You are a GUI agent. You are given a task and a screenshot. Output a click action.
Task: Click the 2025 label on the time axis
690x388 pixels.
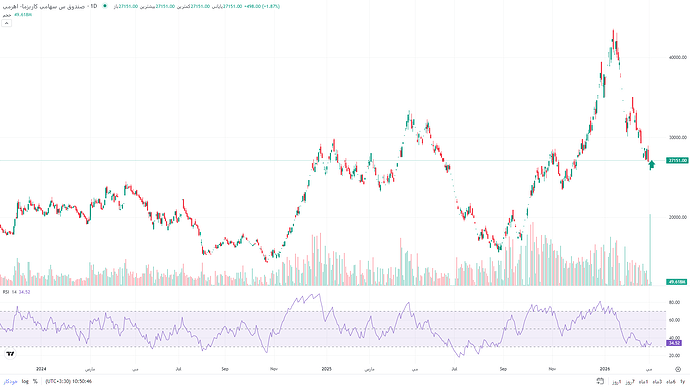click(326, 369)
